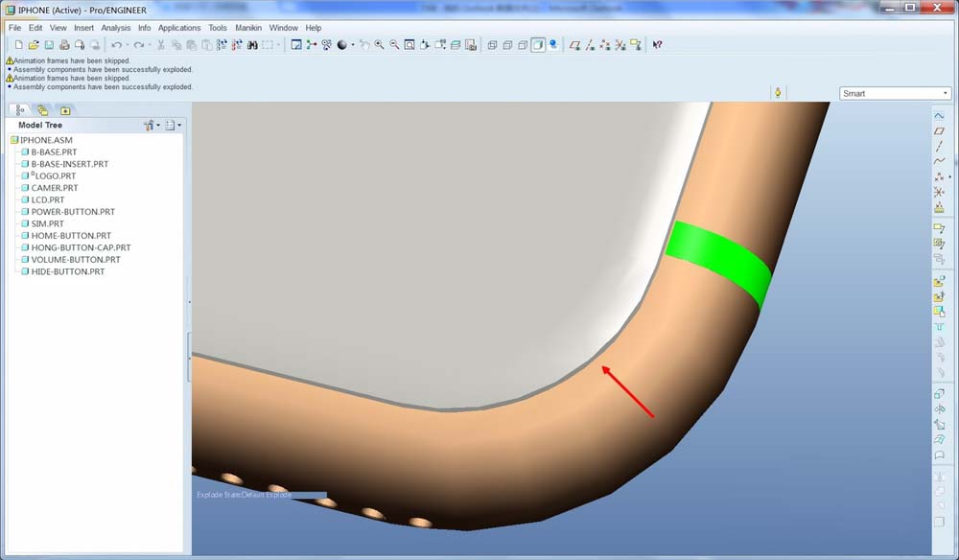Click the lamp icon beside the Smart filter
Viewport: 959px width, 560px height.
(x=778, y=93)
